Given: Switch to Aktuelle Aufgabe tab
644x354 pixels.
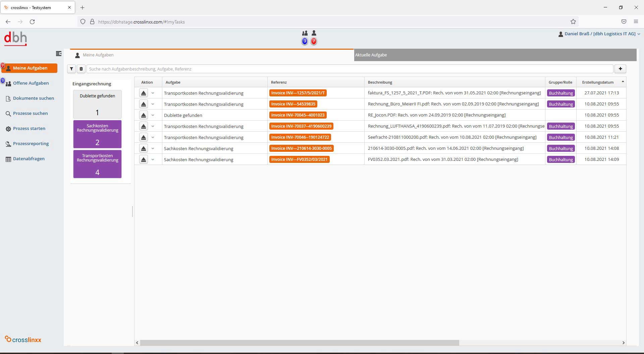Looking at the screenshot, I should pos(495,55).
